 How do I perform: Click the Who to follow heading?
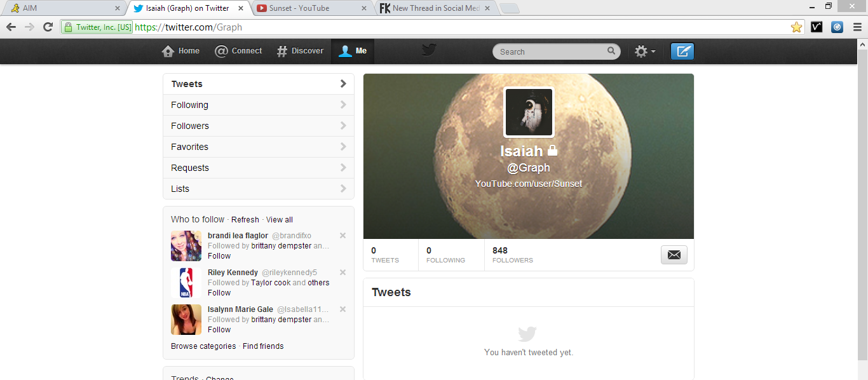198,219
